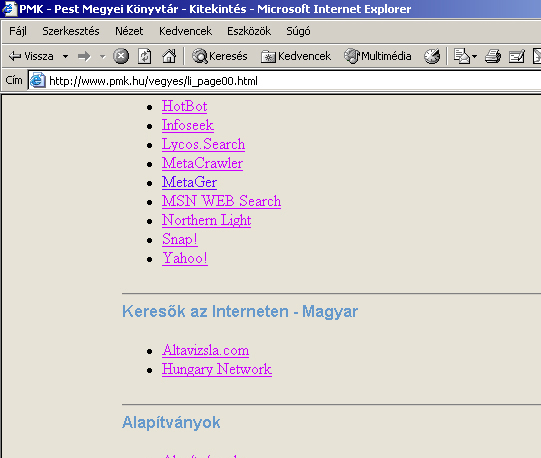Open the Kedvencek menu in menu bar

(185, 31)
